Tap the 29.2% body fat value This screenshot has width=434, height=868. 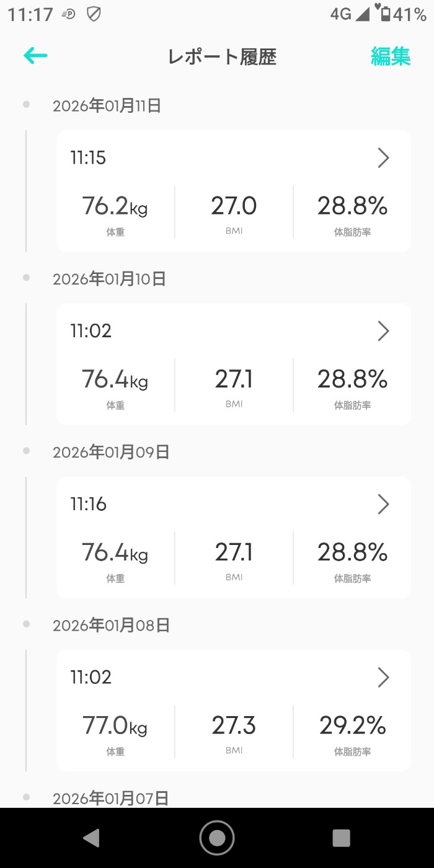coord(352,725)
